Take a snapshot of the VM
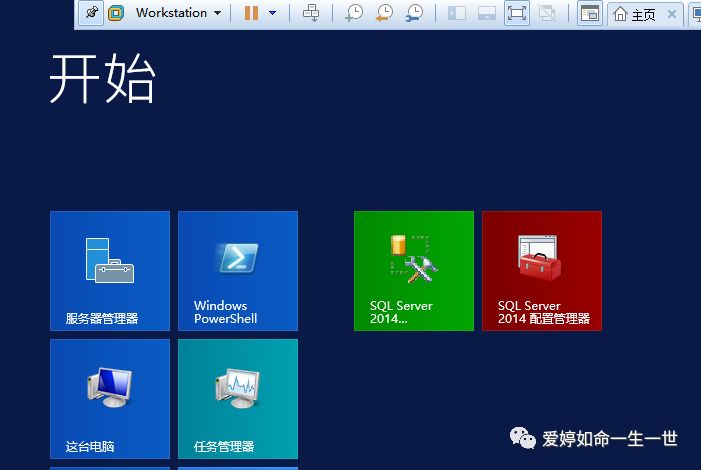This screenshot has height=470, width=701. click(354, 13)
